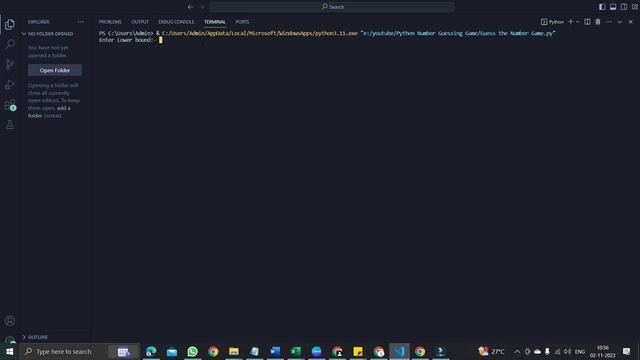
Task: Open Microsoft Excel from the taskbar
Action: click(x=296, y=351)
